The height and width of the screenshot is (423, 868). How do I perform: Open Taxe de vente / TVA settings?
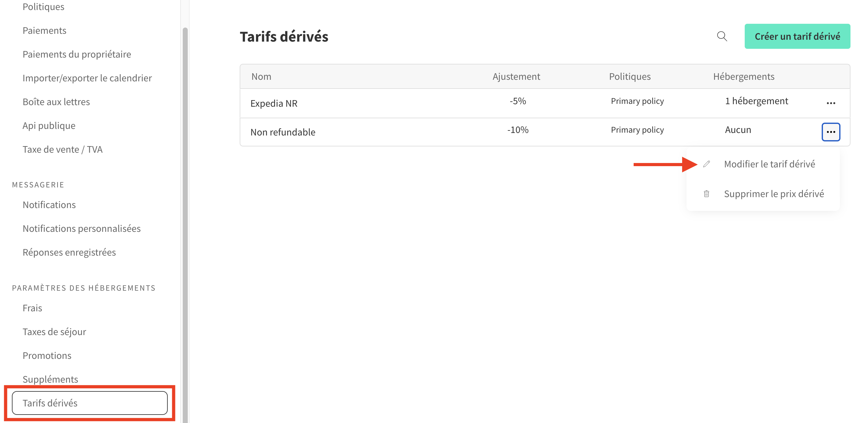click(x=62, y=149)
